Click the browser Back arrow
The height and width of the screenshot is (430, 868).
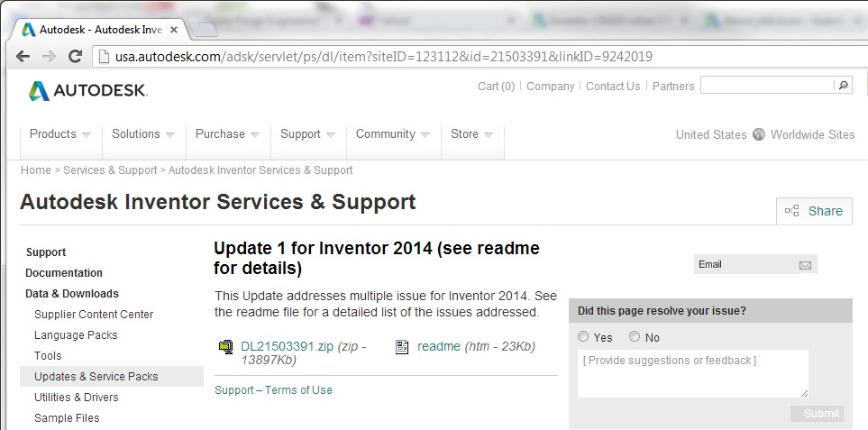23,57
